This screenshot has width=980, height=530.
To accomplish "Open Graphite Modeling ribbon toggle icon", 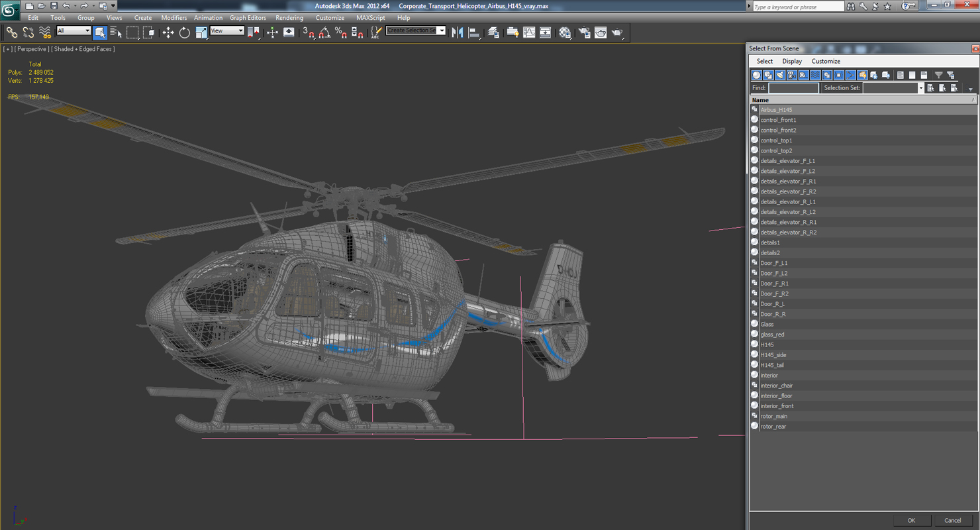I will (x=513, y=32).
